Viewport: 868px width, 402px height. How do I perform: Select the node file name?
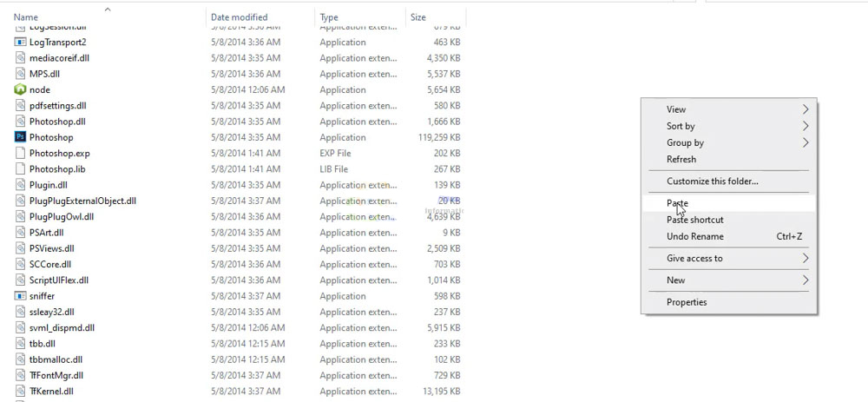40,89
